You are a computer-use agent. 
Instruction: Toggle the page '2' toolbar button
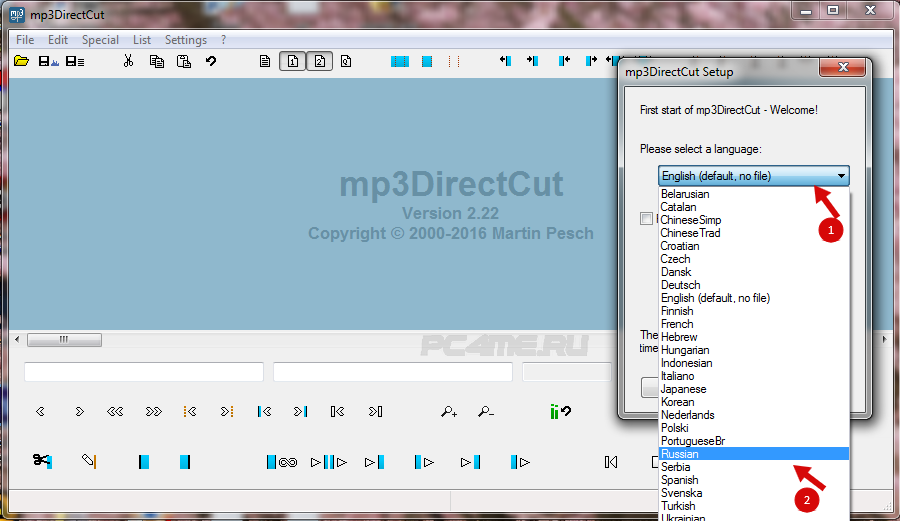pyautogui.click(x=320, y=61)
